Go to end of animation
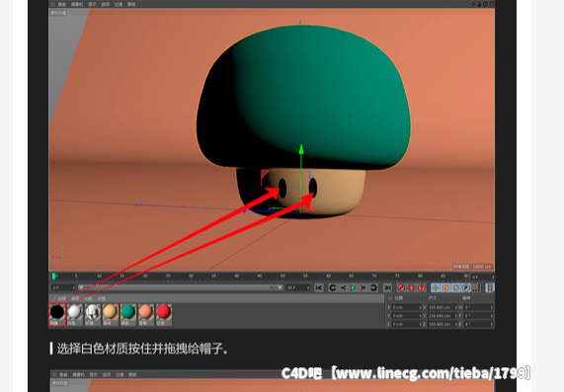Image resolution: width=564 pixels, height=392 pixels. point(387,287)
